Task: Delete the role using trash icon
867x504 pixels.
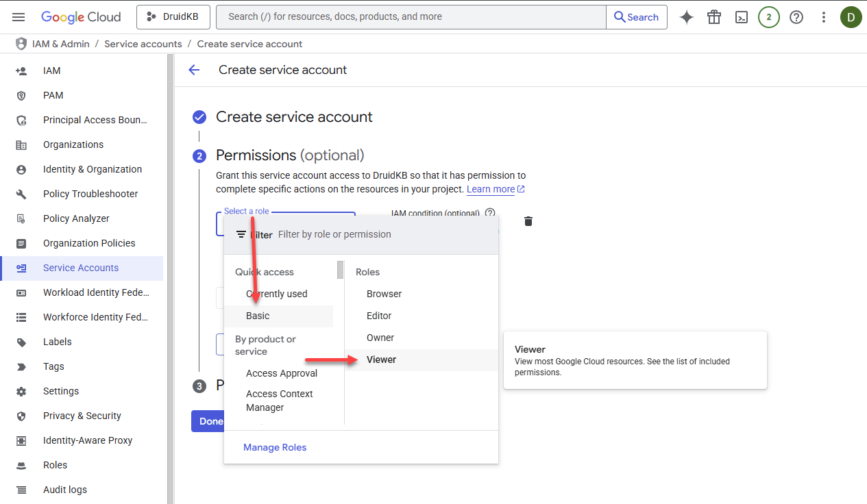Action: pyautogui.click(x=528, y=221)
